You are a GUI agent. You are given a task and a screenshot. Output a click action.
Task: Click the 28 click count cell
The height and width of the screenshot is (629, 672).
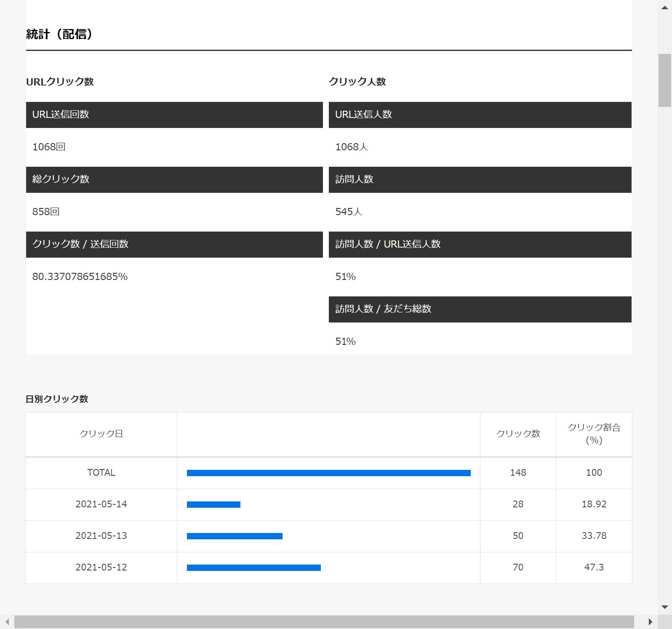tap(518, 504)
